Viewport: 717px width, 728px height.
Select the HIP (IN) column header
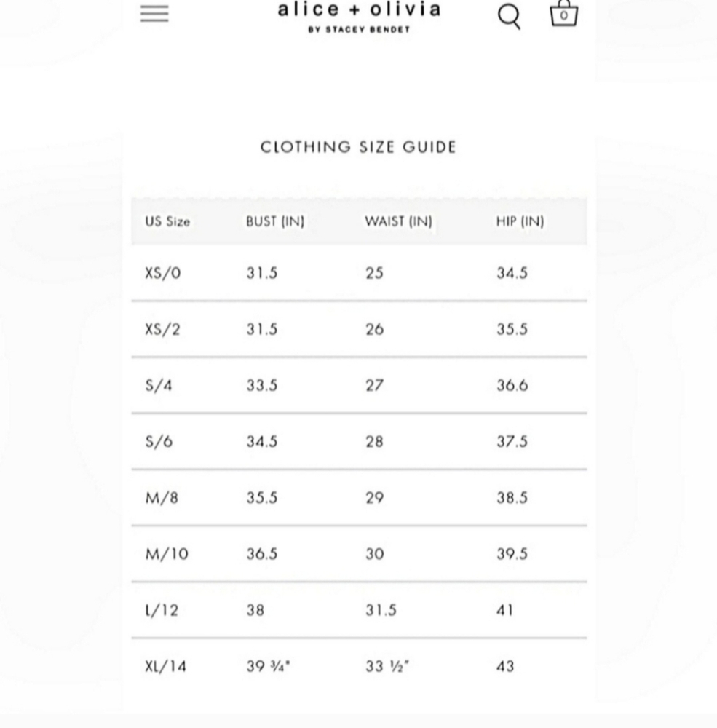(x=520, y=221)
